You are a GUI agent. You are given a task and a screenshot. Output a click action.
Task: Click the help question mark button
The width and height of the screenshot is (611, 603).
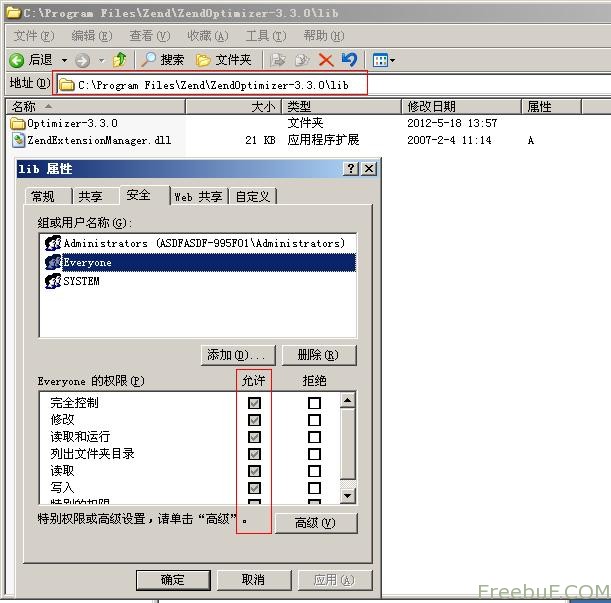click(351, 169)
